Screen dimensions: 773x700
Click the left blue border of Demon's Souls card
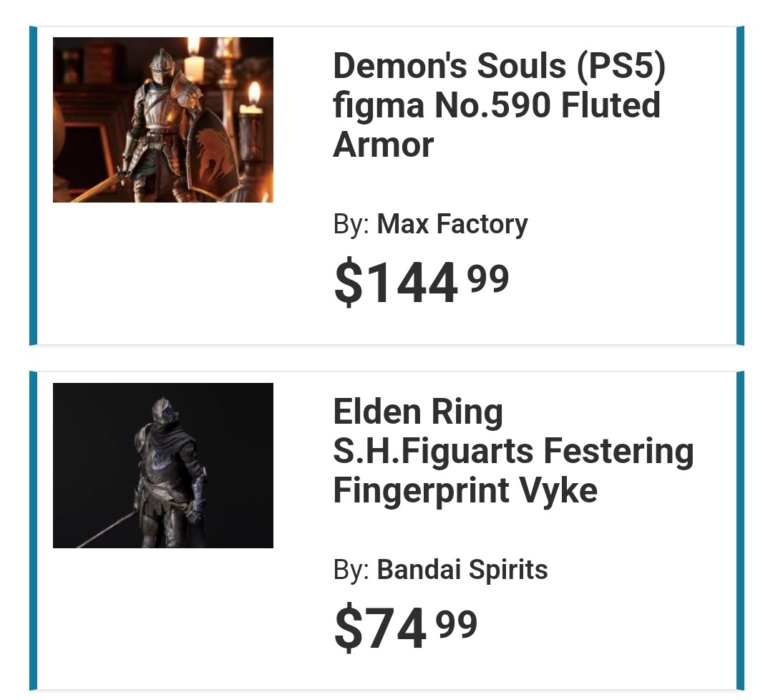click(x=33, y=186)
